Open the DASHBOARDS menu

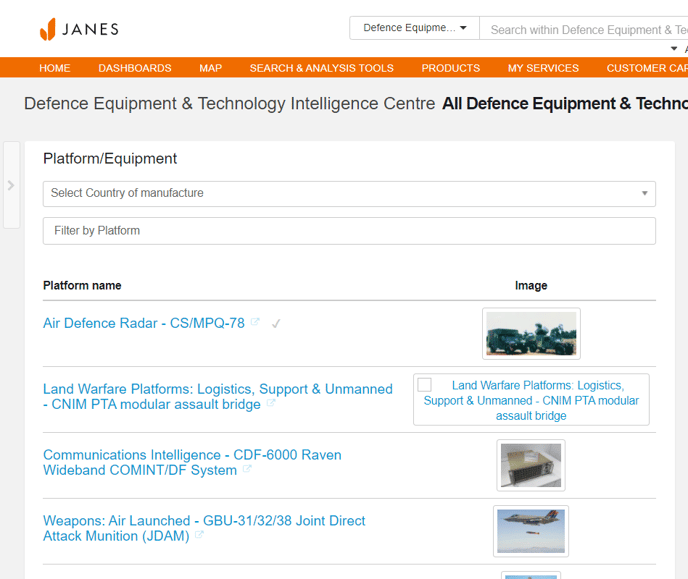pyautogui.click(x=135, y=68)
